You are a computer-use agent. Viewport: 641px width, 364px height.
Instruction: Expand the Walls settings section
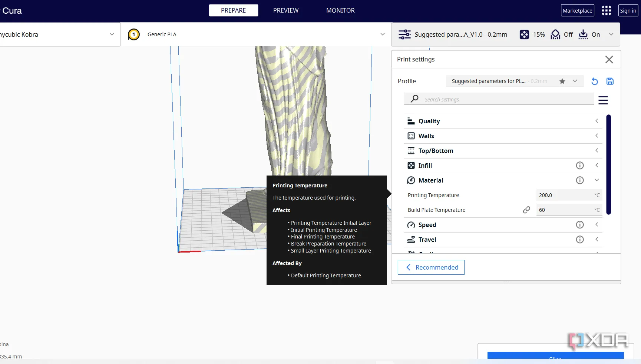coord(597,136)
